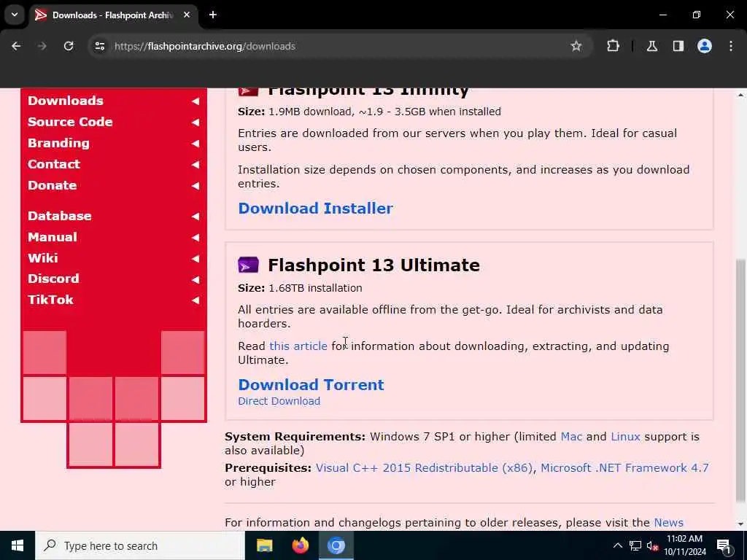Image resolution: width=747 pixels, height=560 pixels.
Task: Open the tab search dropdown arrow
Action: coord(15,15)
